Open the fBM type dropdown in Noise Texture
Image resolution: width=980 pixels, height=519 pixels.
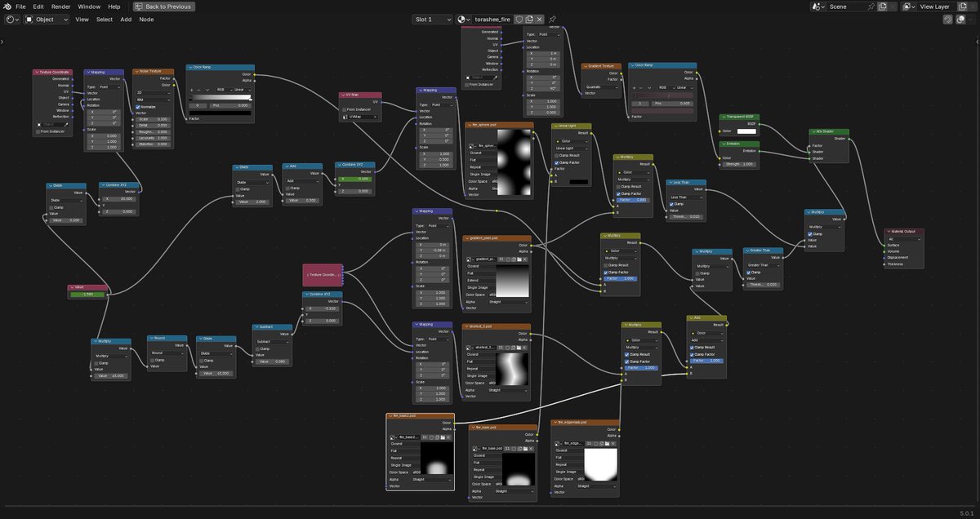[x=153, y=100]
